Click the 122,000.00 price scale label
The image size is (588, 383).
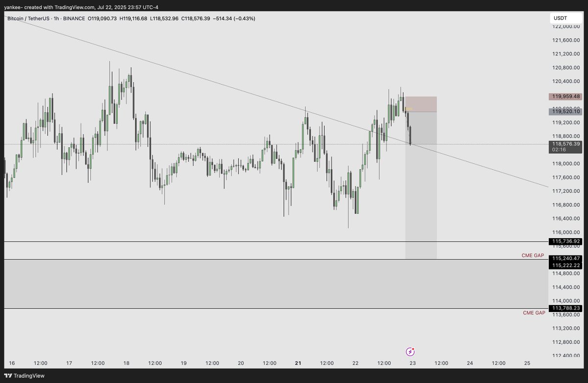(x=566, y=26)
